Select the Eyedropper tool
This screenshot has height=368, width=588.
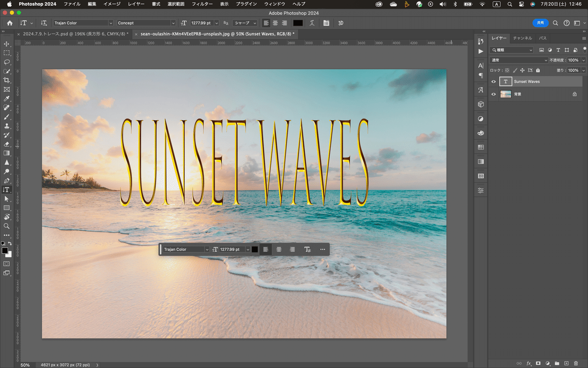tap(6, 99)
